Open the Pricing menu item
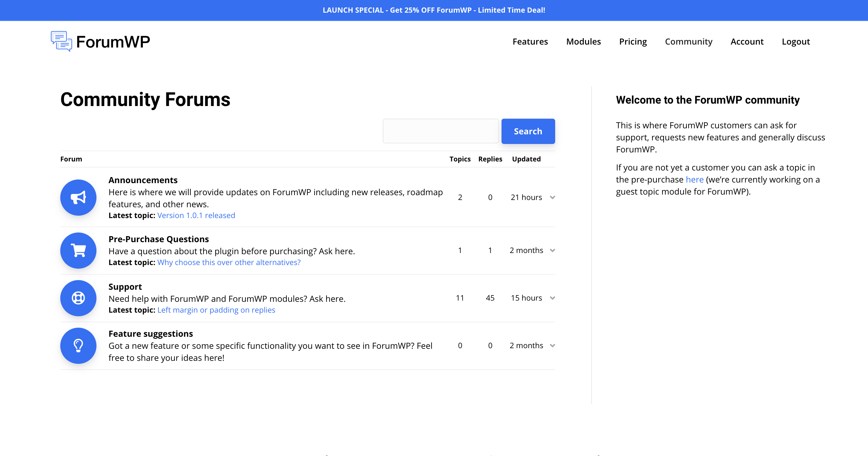This screenshot has width=868, height=456. 633,41
